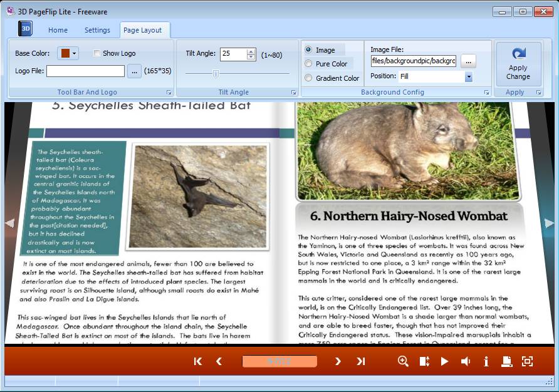
Task: Switch to the Home tab
Action: point(58,30)
